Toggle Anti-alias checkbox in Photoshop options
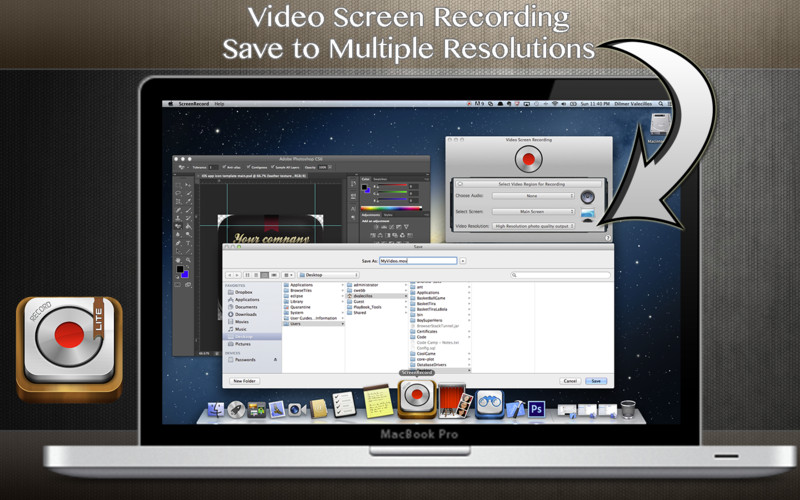Viewport: 800px width, 500px height. click(225, 167)
